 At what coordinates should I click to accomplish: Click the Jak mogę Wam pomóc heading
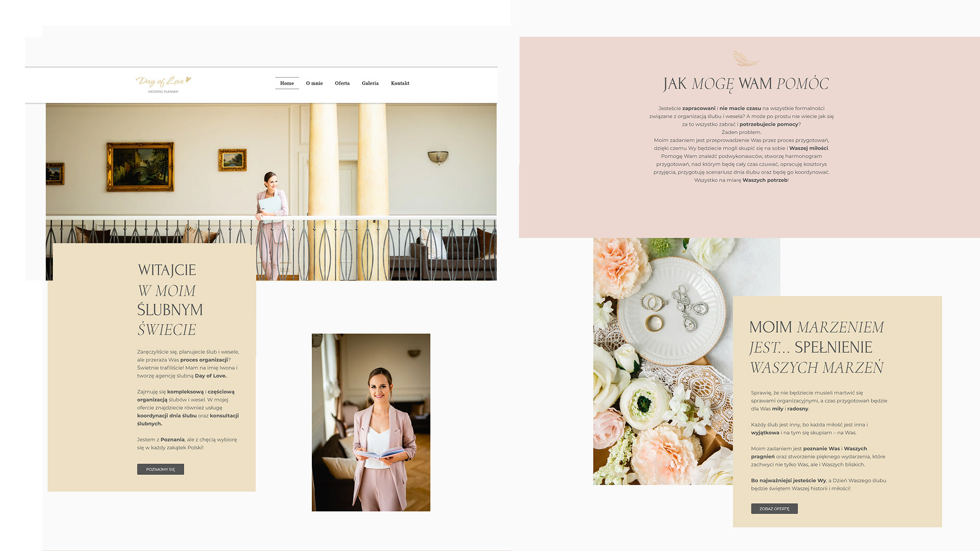click(746, 84)
